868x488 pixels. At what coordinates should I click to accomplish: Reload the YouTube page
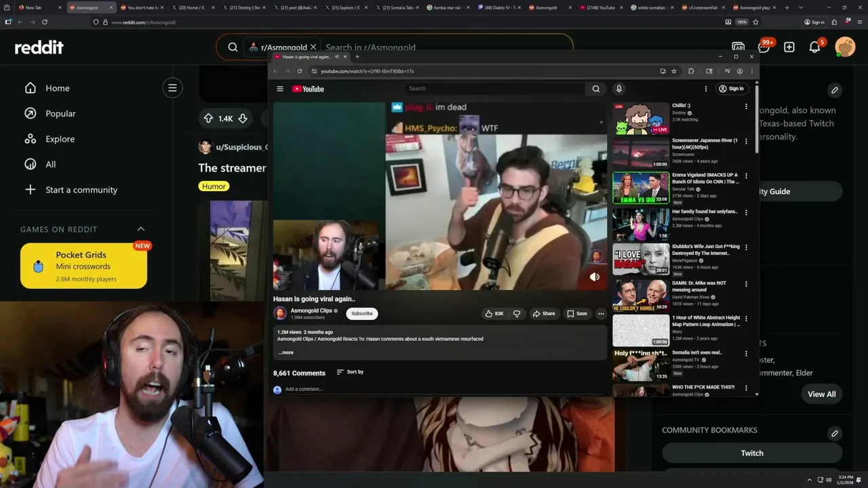(x=300, y=71)
